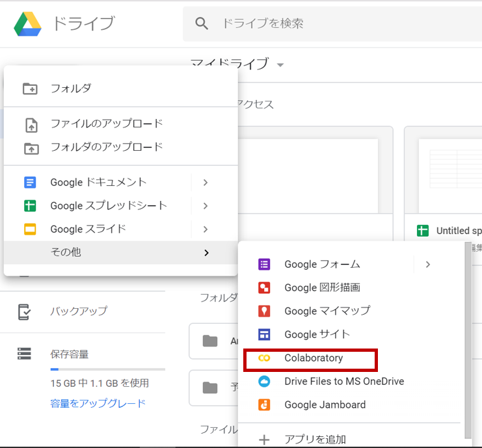Click the red Google Drawings icon

pyautogui.click(x=264, y=287)
